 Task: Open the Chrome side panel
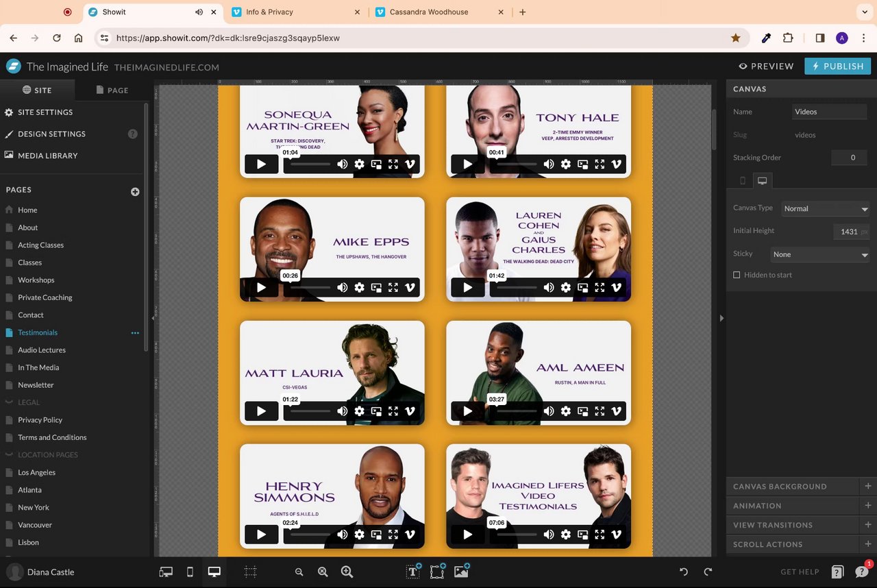(x=820, y=38)
